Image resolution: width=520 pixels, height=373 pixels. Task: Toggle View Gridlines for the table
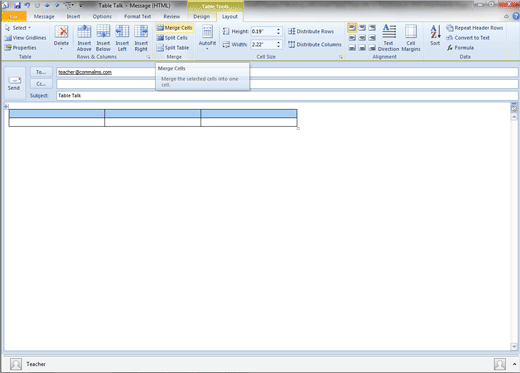[x=25, y=38]
